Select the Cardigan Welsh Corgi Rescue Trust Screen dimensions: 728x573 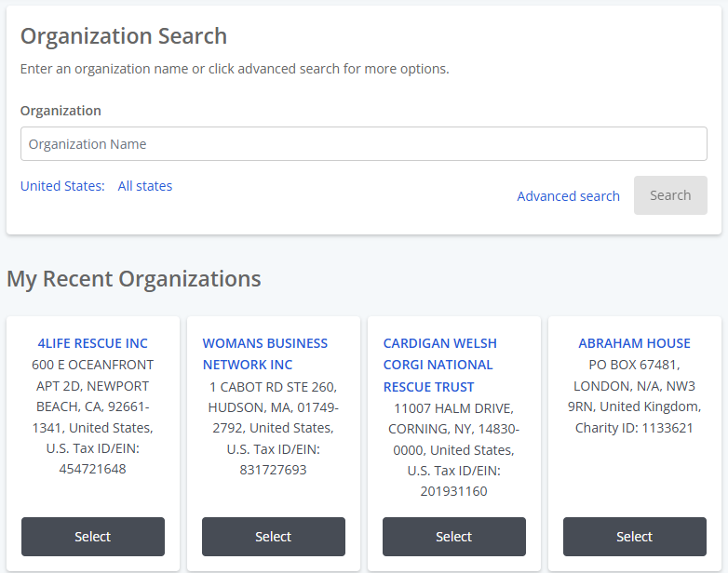tap(454, 537)
